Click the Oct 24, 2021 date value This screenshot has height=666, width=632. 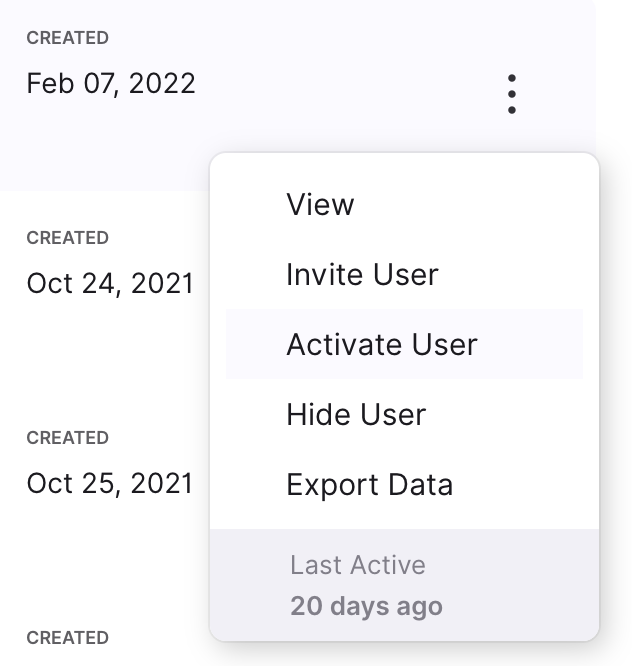(x=110, y=283)
